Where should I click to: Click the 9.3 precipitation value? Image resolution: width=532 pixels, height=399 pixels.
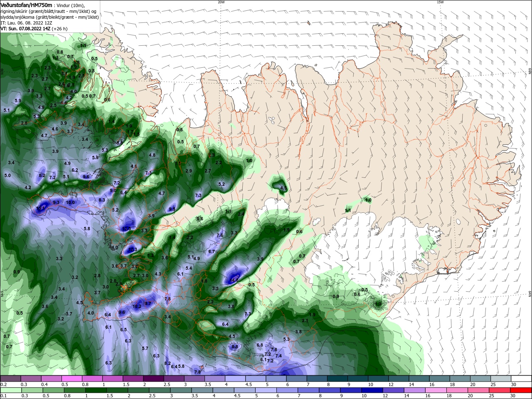click(56, 202)
